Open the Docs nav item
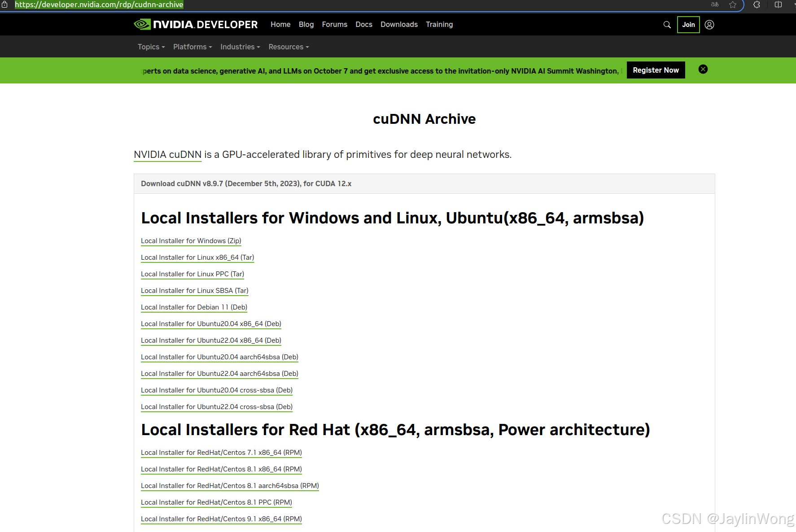796x532 pixels. (364, 24)
